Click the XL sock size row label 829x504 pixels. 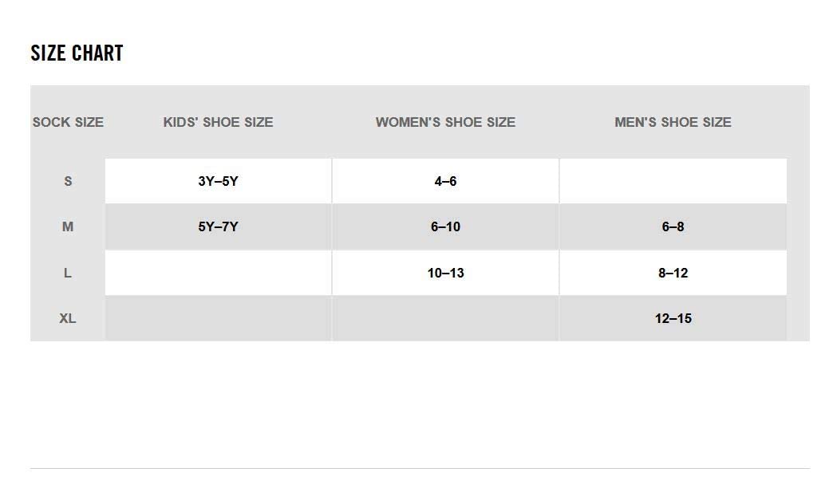click(x=68, y=318)
